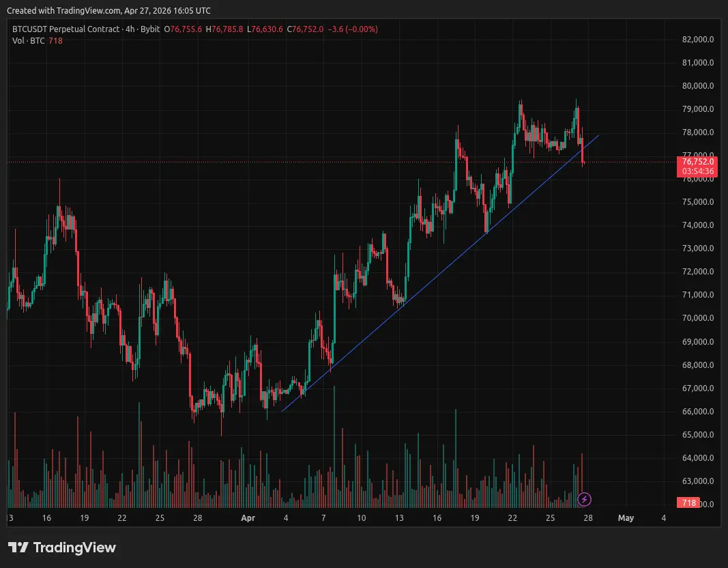The height and width of the screenshot is (568, 728).
Task: Click the May label on the time axis
Action: tap(626, 518)
